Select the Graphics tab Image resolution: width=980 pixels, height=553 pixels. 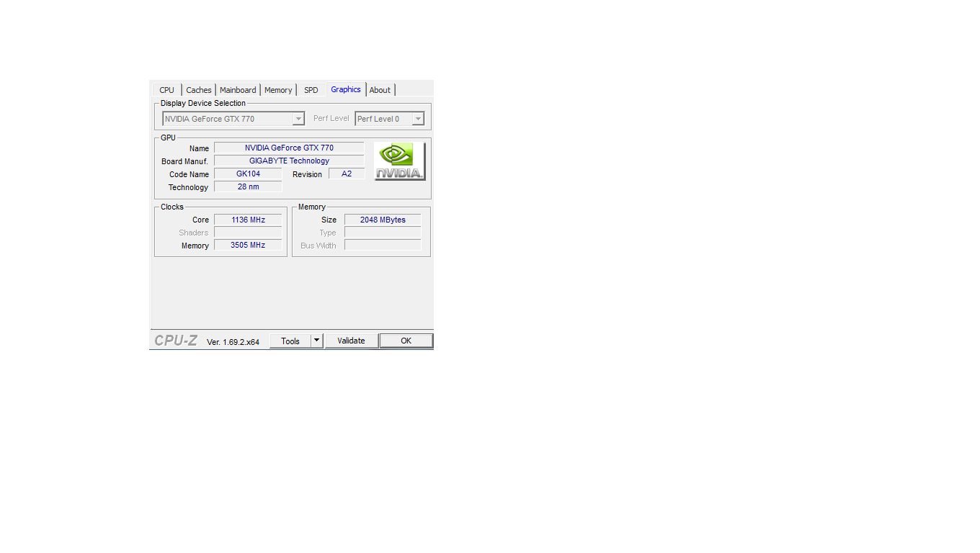tap(346, 89)
